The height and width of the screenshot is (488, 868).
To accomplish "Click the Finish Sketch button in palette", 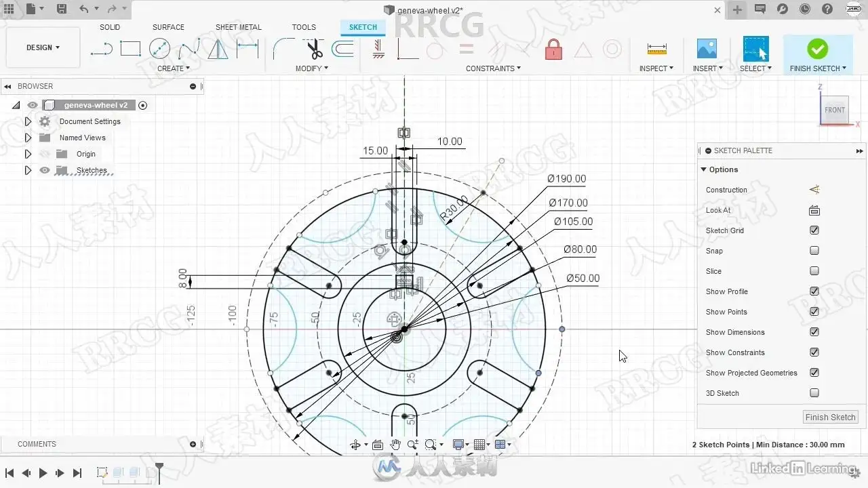I will click(x=831, y=418).
